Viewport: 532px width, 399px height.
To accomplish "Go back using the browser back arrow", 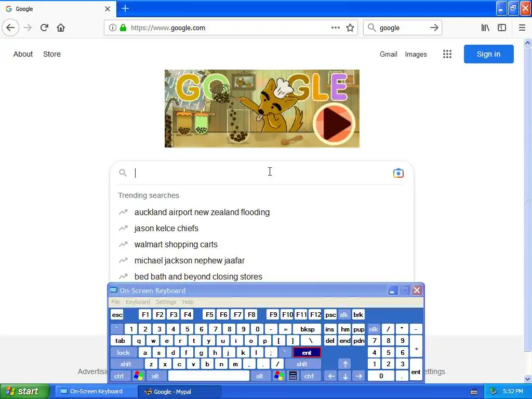I will [x=10, y=28].
